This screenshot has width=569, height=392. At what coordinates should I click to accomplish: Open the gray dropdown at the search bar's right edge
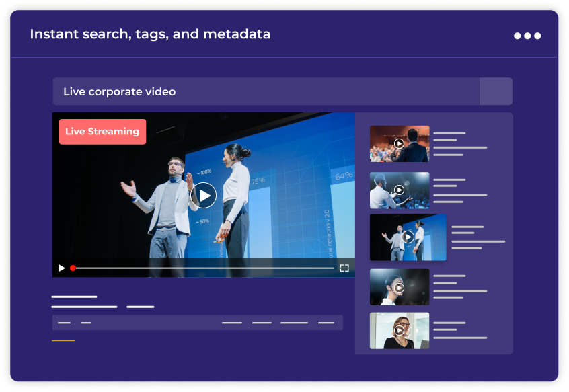[x=496, y=91]
